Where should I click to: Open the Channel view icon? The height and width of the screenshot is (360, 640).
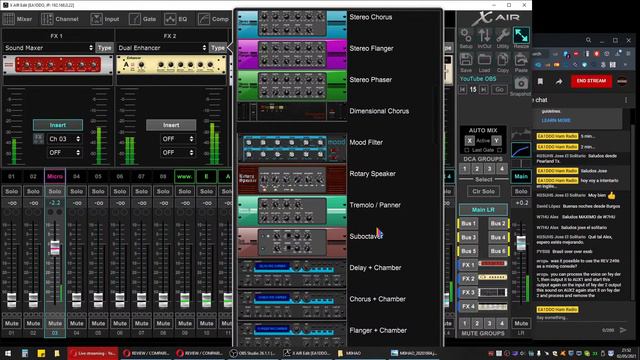click(47, 19)
